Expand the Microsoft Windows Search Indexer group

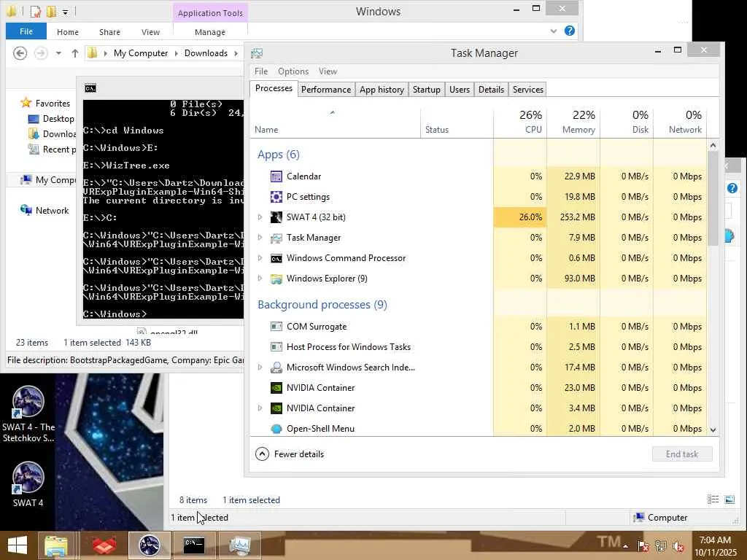tap(260, 367)
